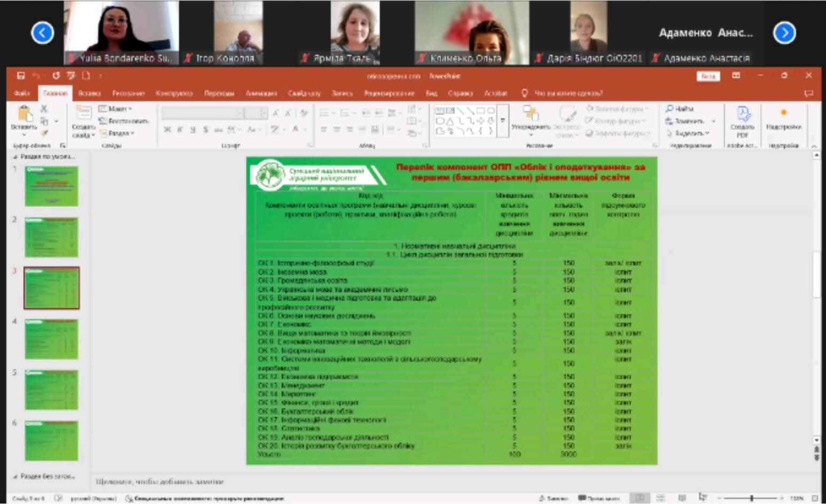Click the Cut scissors icon
The width and height of the screenshot is (826, 504).
[x=44, y=108]
